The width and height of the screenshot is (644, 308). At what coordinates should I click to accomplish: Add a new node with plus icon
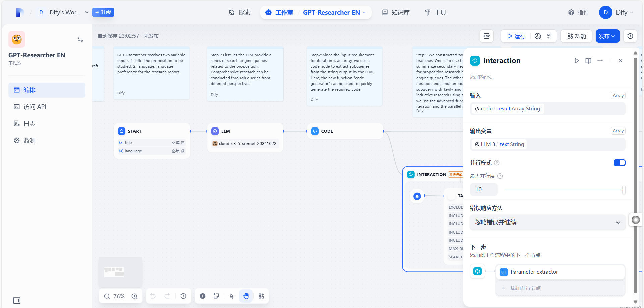tap(203, 296)
